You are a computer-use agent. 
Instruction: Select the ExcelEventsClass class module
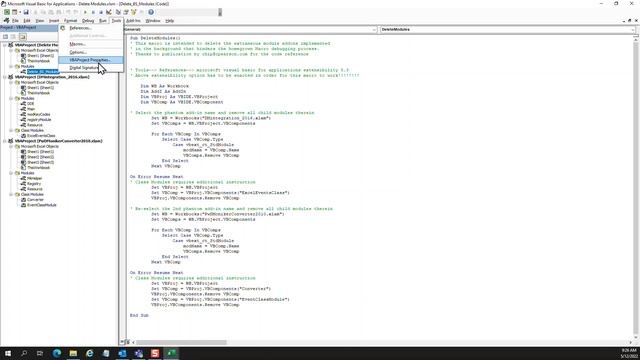[x=41, y=136]
